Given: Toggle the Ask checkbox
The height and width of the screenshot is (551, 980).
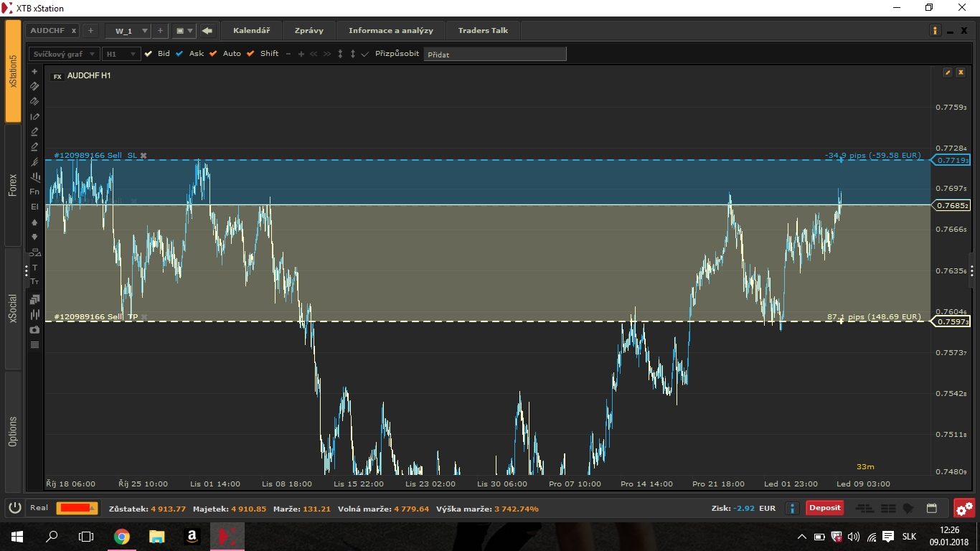Looking at the screenshot, I should [179, 54].
